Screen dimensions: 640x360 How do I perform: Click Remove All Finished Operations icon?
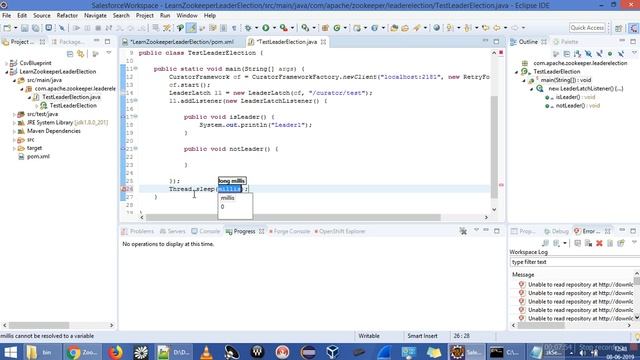(x=463, y=231)
